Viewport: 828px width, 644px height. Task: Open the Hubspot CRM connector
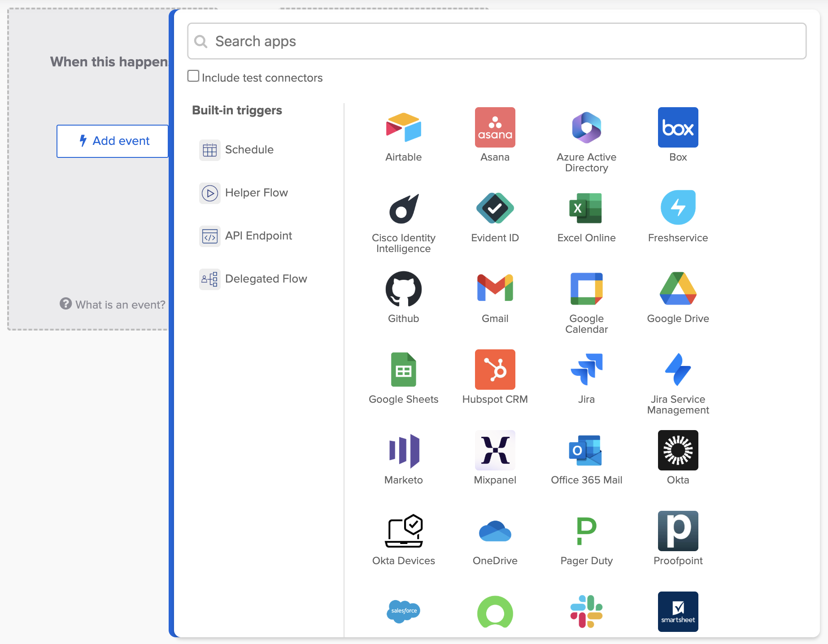click(x=495, y=369)
